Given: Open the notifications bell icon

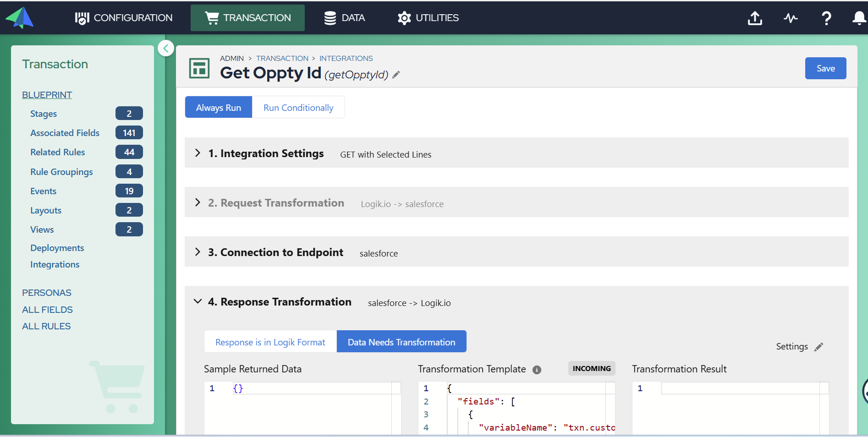Looking at the screenshot, I should coord(859,18).
